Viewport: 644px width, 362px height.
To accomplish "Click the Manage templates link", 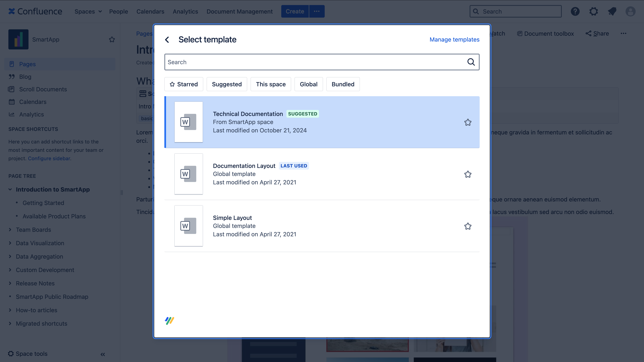I will [x=454, y=40].
